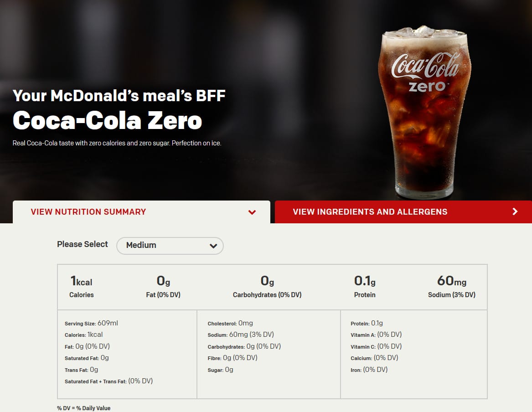Click the Vitamin A (0% DV) entry
This screenshot has width=532, height=412.
coord(376,335)
